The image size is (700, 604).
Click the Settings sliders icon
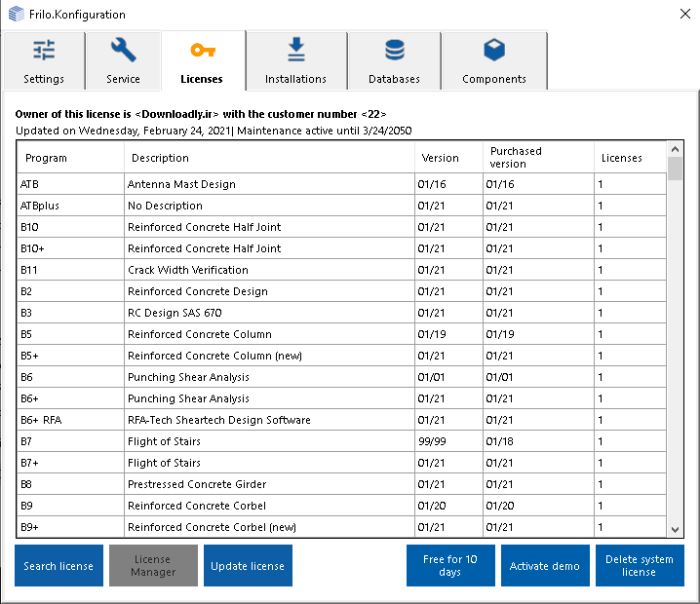point(44,51)
